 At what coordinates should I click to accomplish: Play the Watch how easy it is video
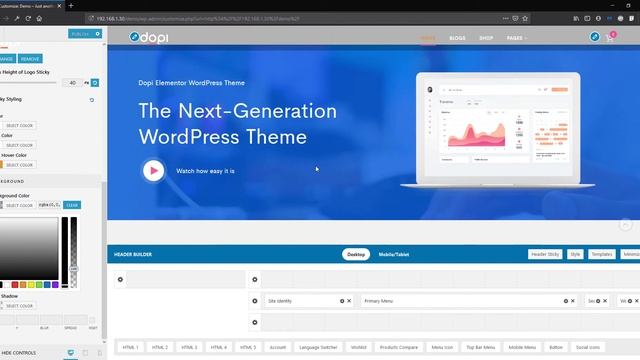(153, 171)
